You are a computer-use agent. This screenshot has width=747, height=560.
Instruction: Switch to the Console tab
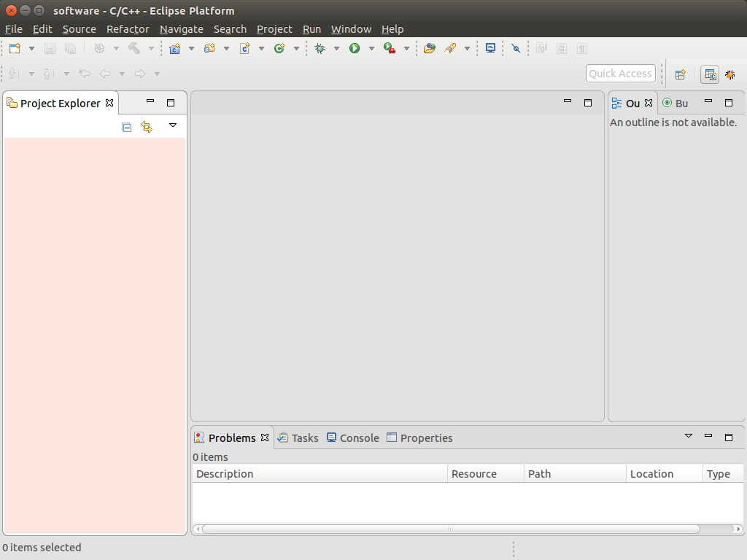353,437
